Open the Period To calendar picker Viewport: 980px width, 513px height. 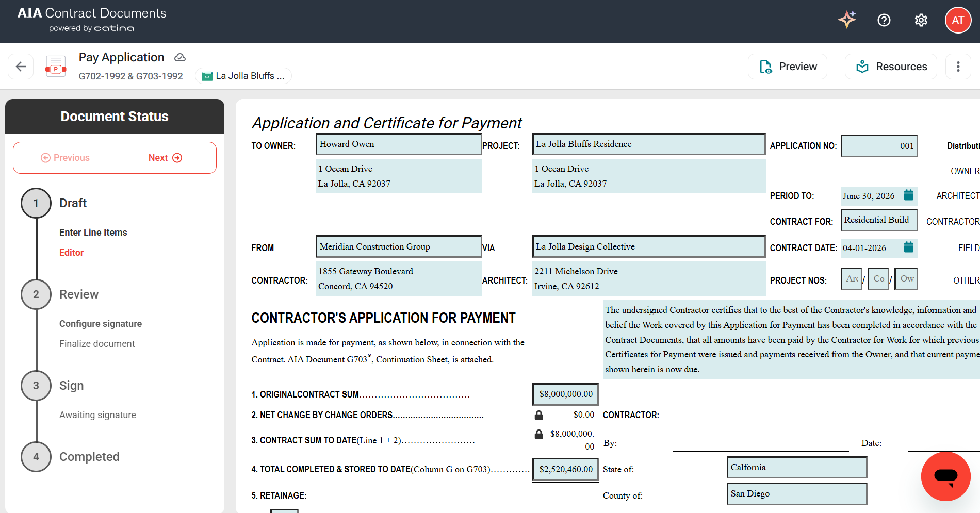point(909,195)
